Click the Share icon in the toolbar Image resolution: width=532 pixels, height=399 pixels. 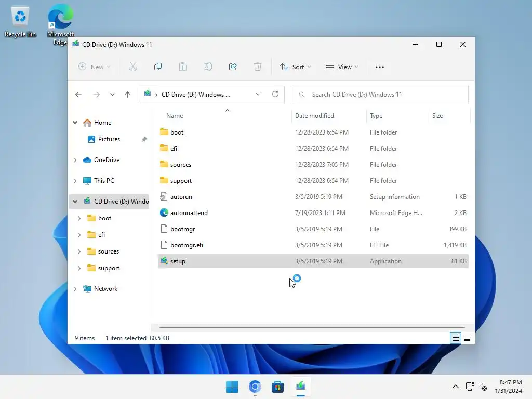click(x=233, y=67)
